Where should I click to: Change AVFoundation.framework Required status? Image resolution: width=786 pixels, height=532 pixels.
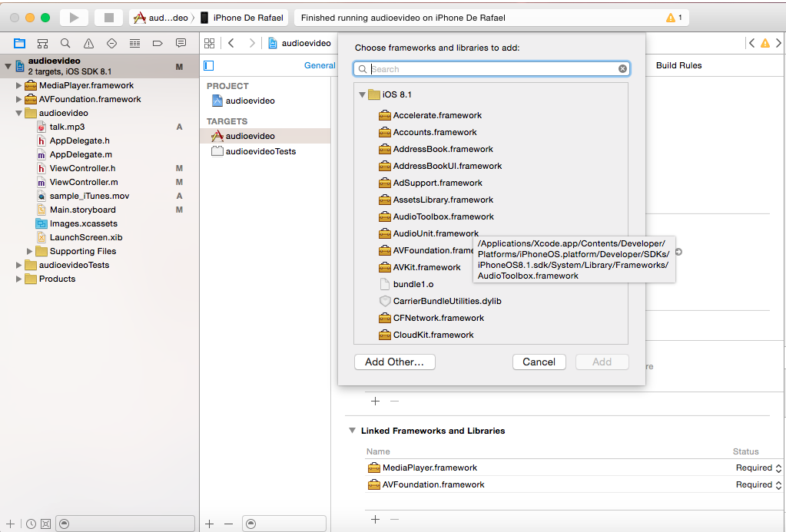pyautogui.click(x=758, y=485)
